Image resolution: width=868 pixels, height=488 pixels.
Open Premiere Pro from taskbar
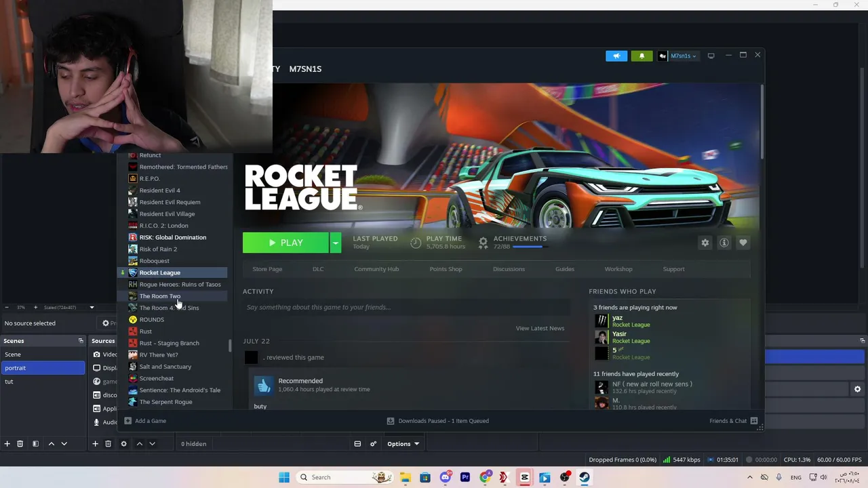point(465,477)
